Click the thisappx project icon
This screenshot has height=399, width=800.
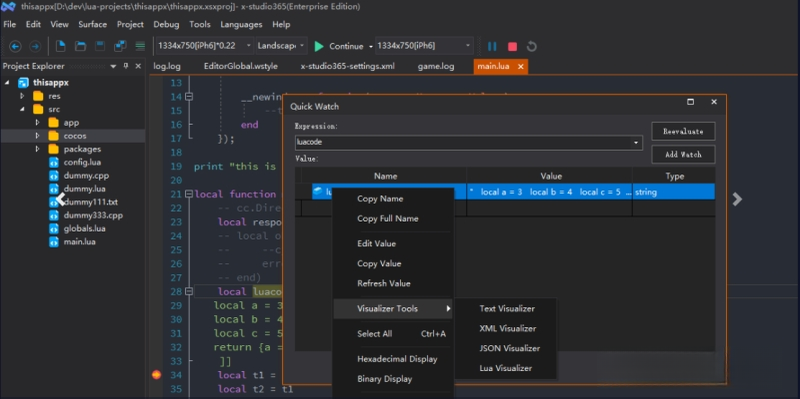[x=23, y=83]
